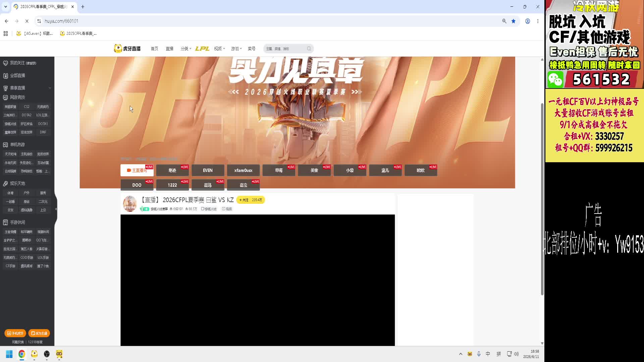Click the 视频 link under stream title
644x362 pixels.
227,209
